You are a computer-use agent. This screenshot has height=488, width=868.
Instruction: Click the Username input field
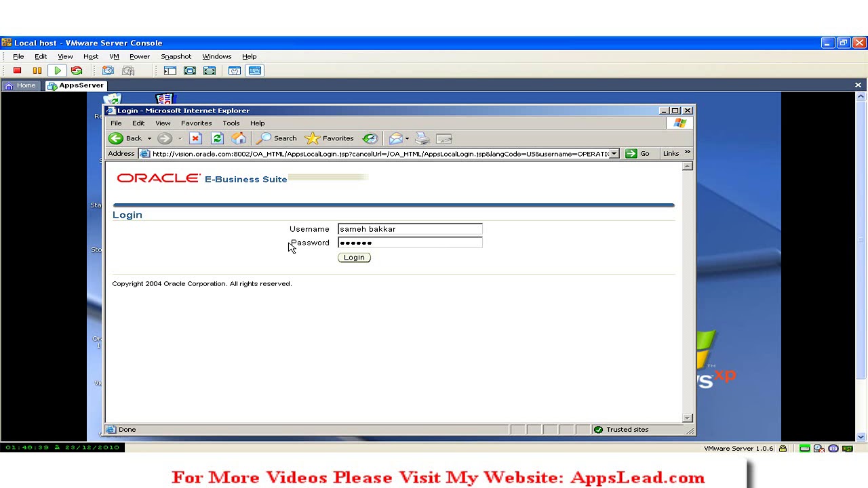click(410, 229)
